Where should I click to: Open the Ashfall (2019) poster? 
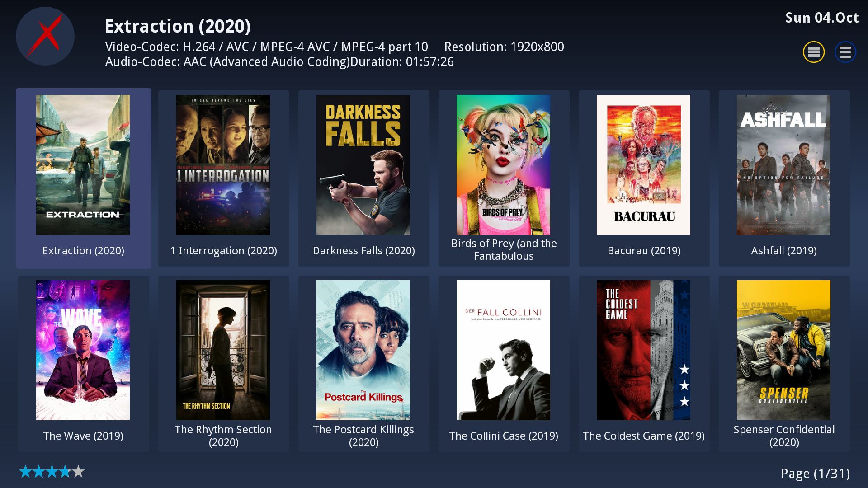click(x=783, y=165)
